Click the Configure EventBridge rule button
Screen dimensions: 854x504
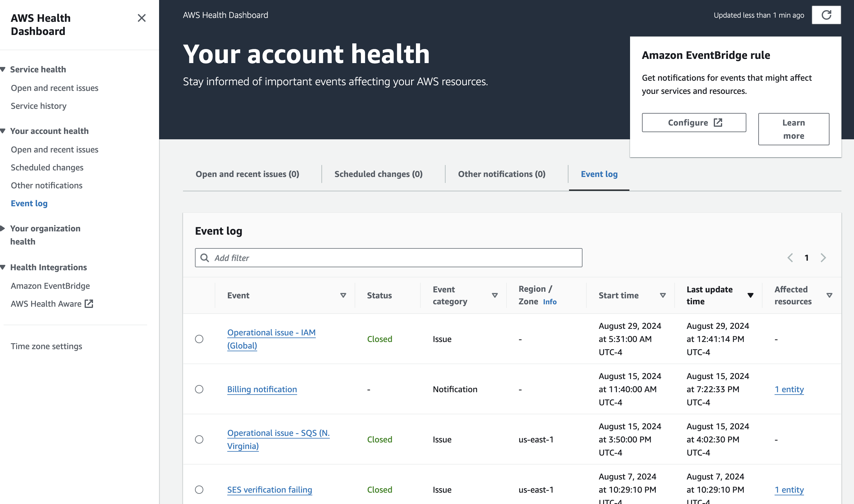tap(694, 123)
